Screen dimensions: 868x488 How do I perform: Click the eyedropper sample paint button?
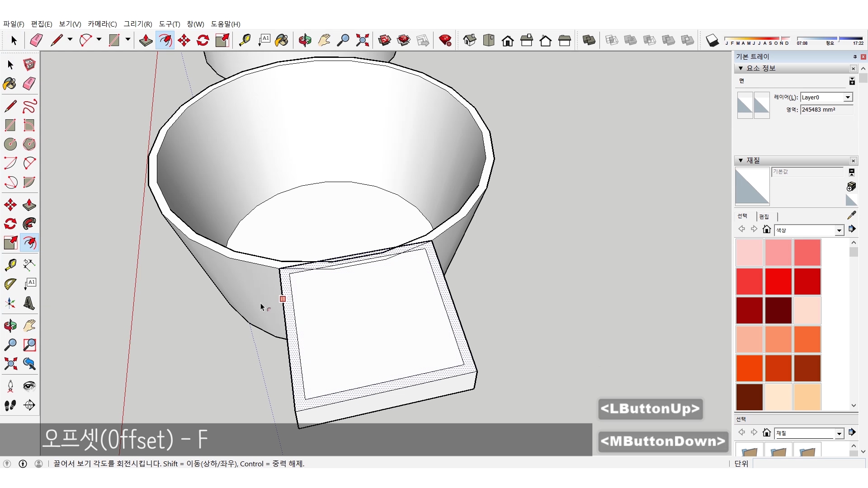851,215
